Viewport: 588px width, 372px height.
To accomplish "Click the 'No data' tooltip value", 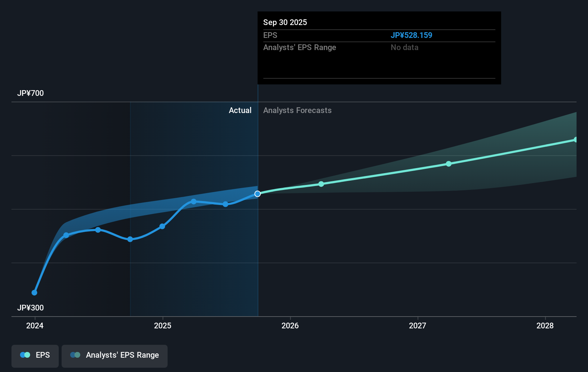I will point(404,47).
